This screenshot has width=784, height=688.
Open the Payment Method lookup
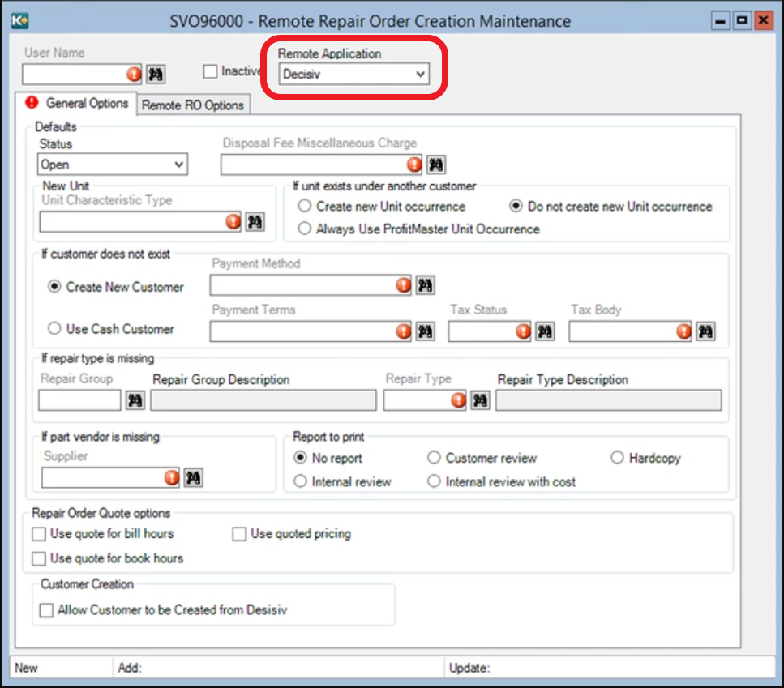(426, 285)
